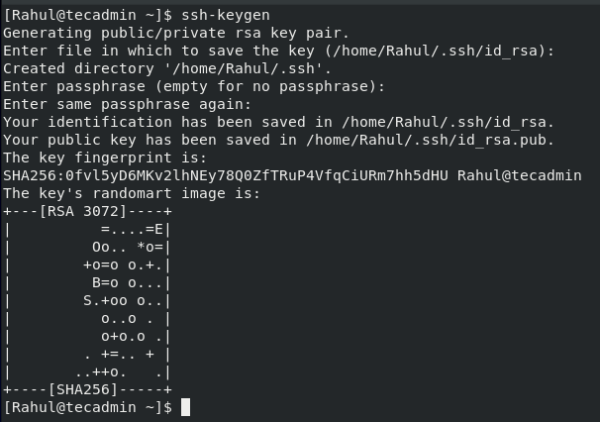This screenshot has width=600, height=422.
Task: Click the terminal cursor block at the prompt
Action: (185, 408)
